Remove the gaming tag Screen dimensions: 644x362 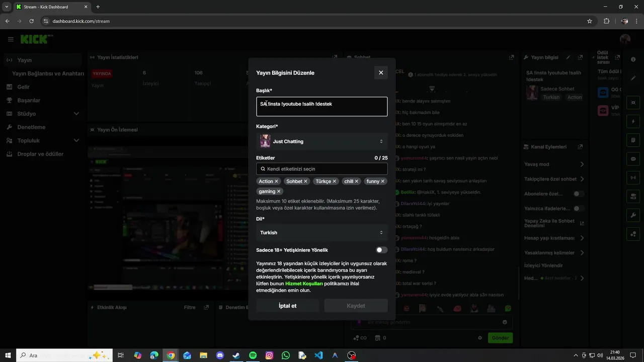click(279, 192)
